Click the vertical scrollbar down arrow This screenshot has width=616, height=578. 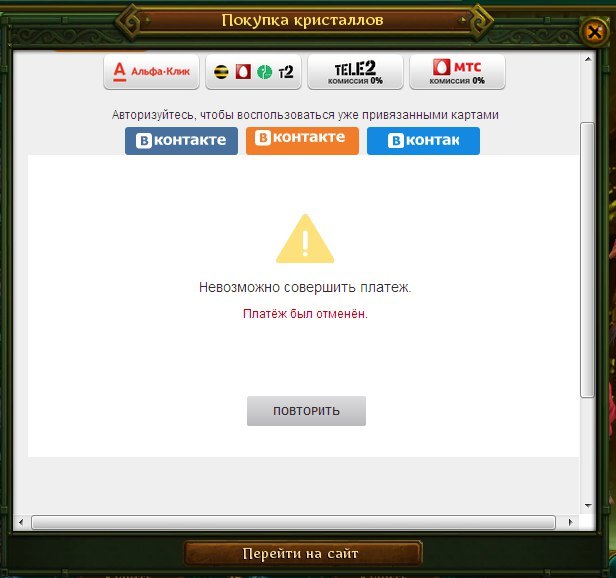[588, 506]
